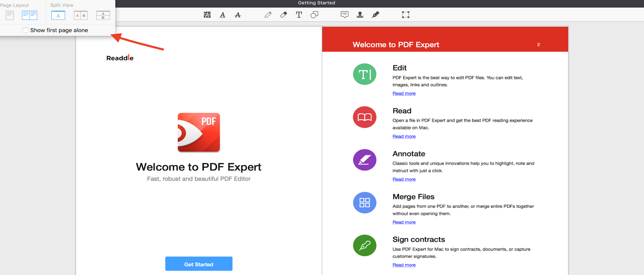Viewport: 644px width, 275px height.
Task: Click the 'Merge Files' heading
Action: click(413, 197)
